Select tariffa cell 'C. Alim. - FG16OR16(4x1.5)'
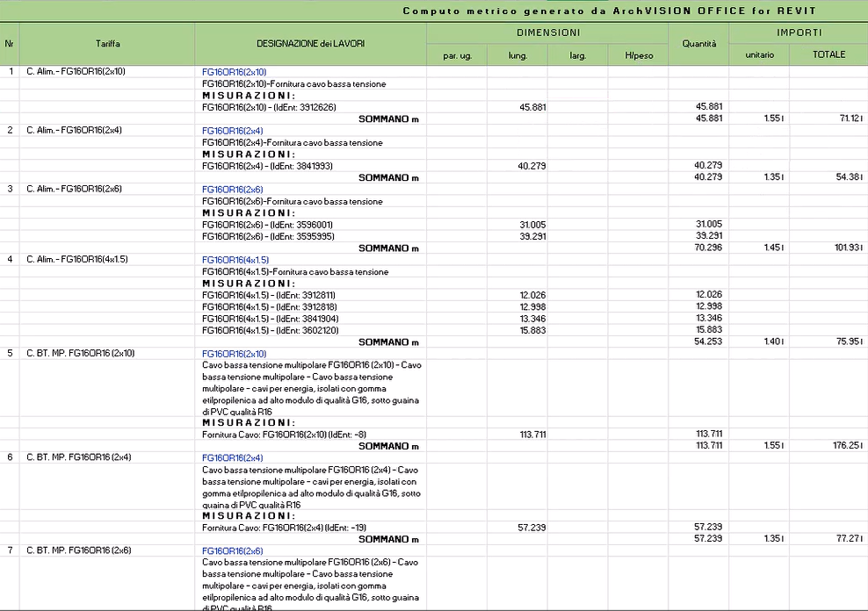 click(77, 259)
